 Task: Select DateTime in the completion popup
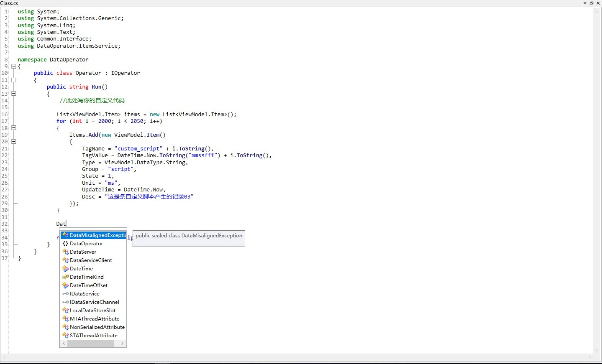pos(93,269)
